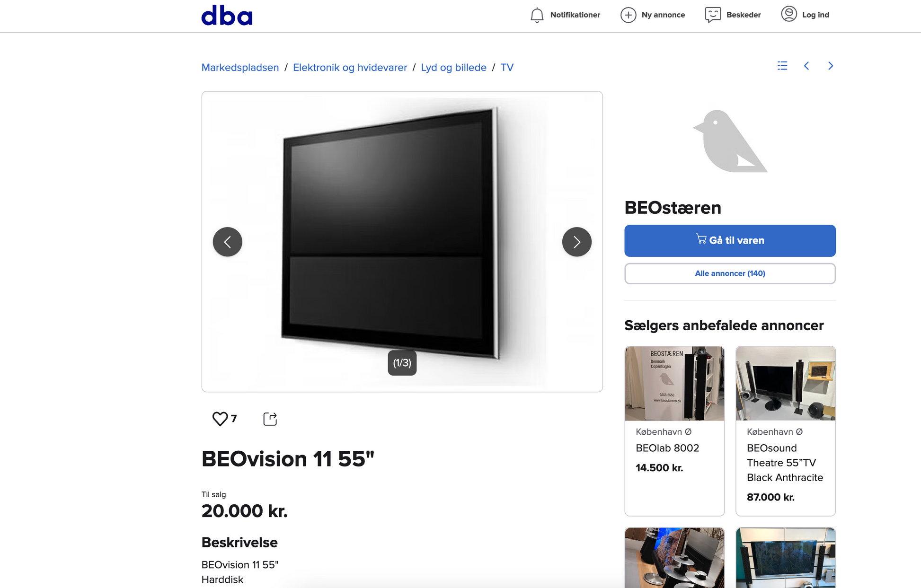Open Elektronik og hvidevarer breadcrumb
The height and width of the screenshot is (588, 921).
(350, 68)
